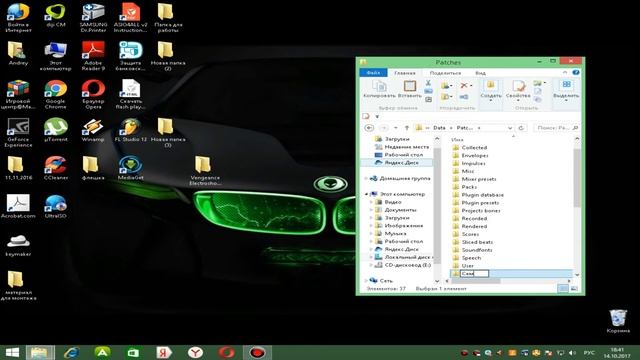Select the Google Chrome desktop icon
Image resolution: width=640 pixels, height=360 pixels.
tap(56, 94)
